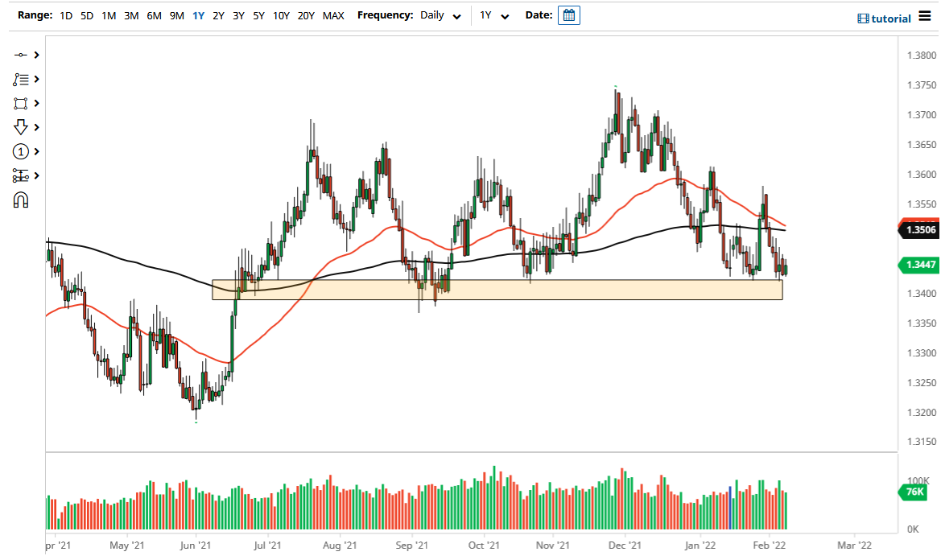
Task: Open the Fibonacci lines tool
Action: click(23, 79)
